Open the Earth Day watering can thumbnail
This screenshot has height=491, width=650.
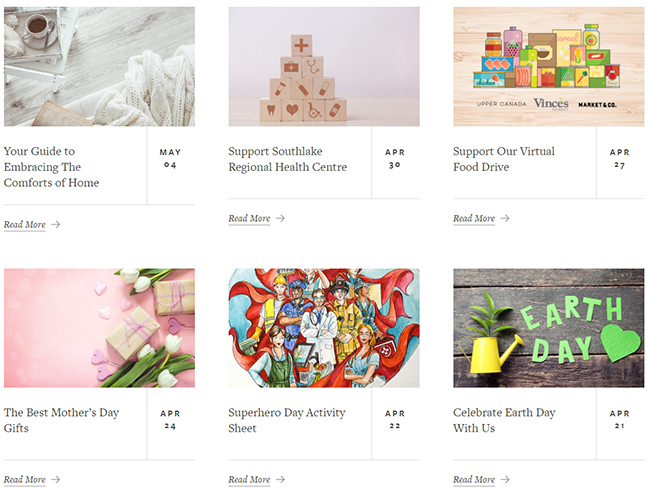[x=548, y=328]
